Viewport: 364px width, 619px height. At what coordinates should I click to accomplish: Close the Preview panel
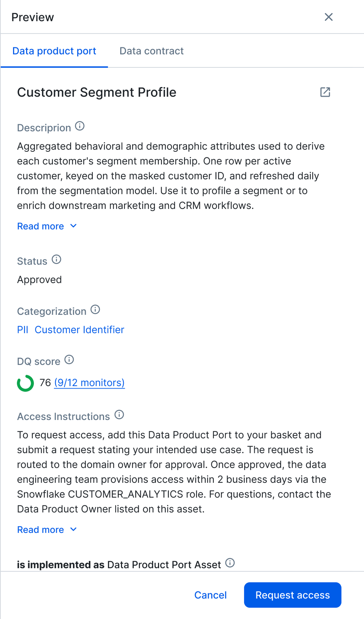328,17
